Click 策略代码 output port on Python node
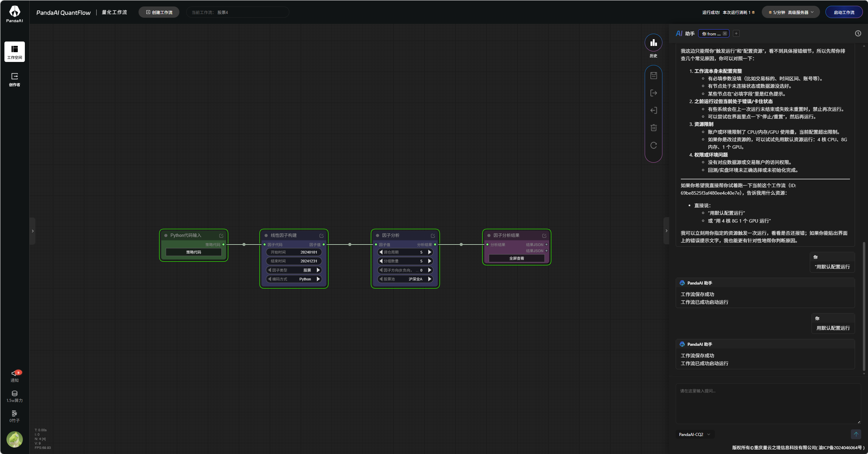The width and height of the screenshot is (868, 454). 223,245
